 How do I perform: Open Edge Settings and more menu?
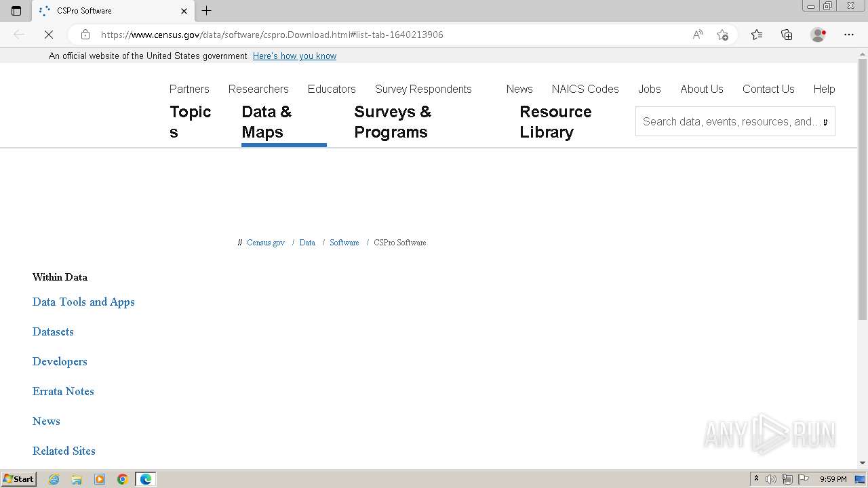(849, 35)
